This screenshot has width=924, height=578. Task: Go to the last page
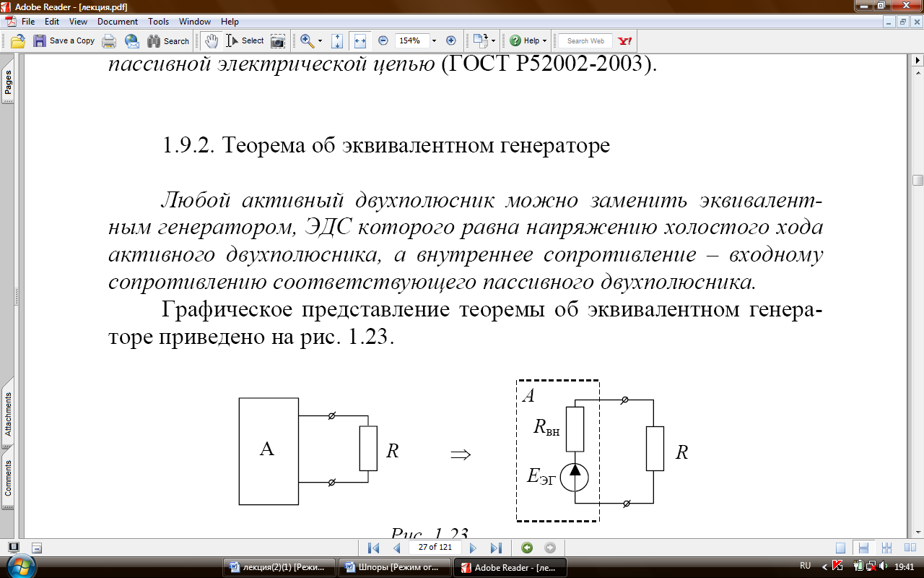click(x=496, y=548)
